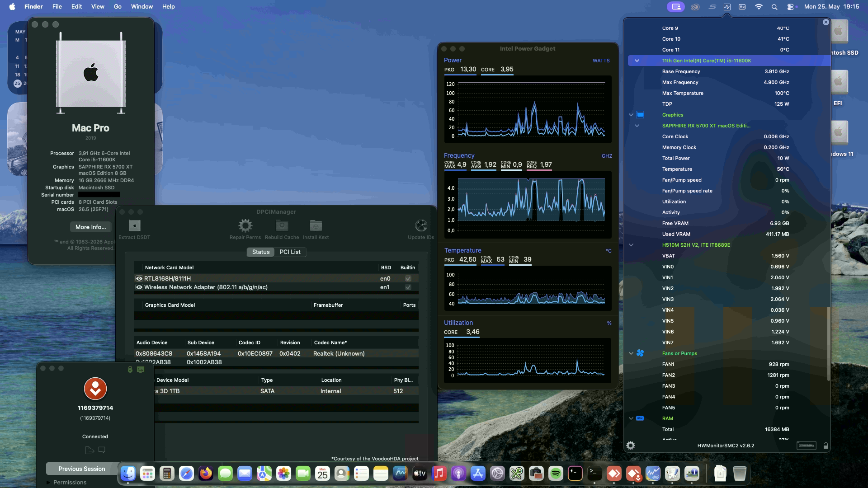
Task: Toggle Builtin checkbox for RTL8168H/8111H
Action: coord(408,279)
